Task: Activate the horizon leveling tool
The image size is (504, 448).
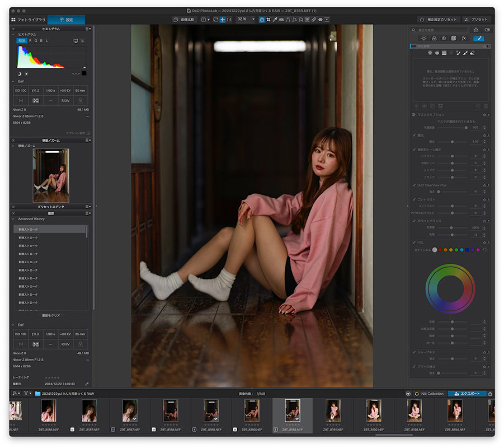Action: (281, 20)
